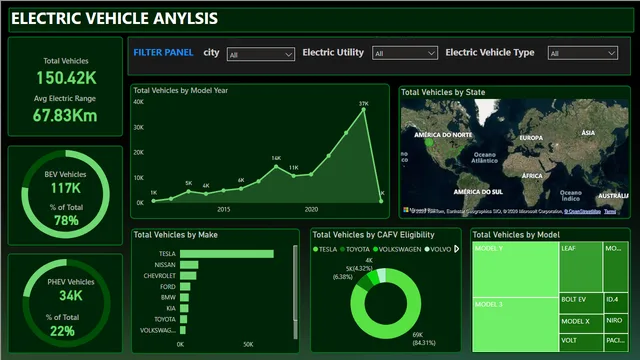Screen dimensions: 640x360
Task: Click the 2020 axis label on line chart
Action: pos(311,209)
